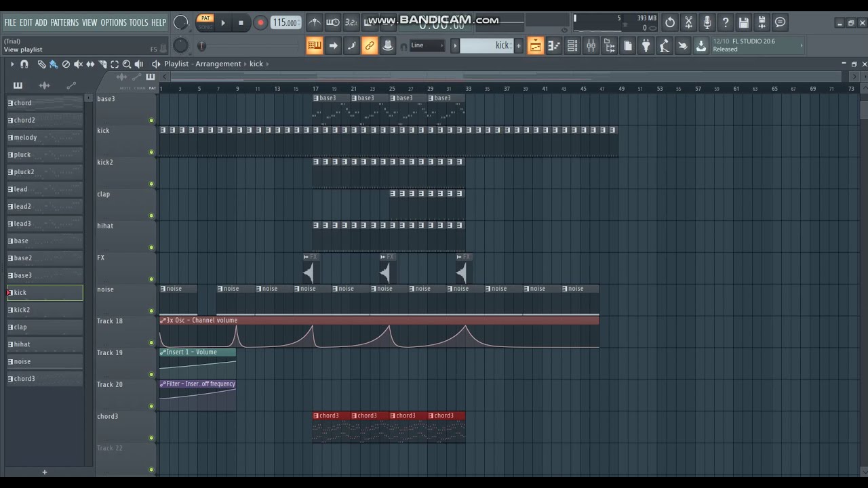The image size is (868, 488).
Task: Open the plugin picker plug icon
Action: click(646, 45)
